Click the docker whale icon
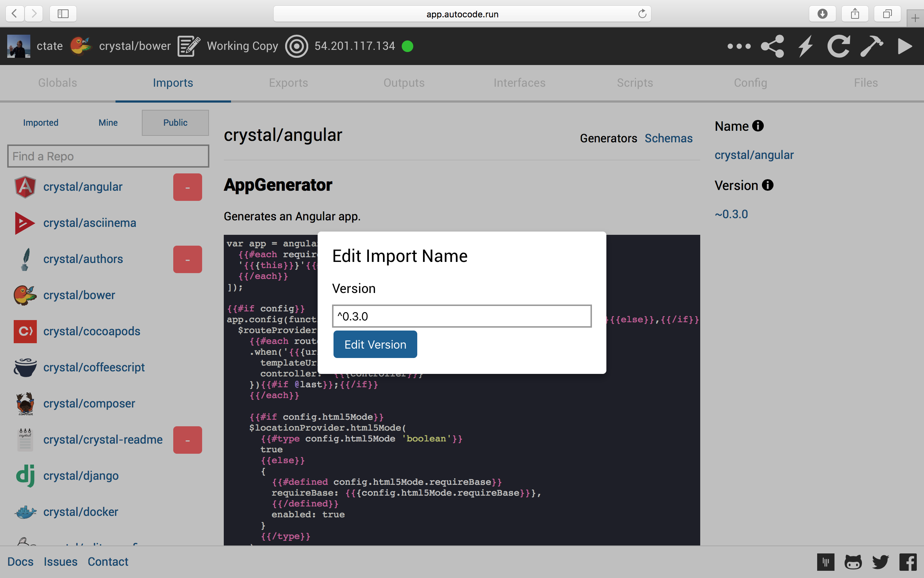The height and width of the screenshot is (578, 924). click(25, 512)
